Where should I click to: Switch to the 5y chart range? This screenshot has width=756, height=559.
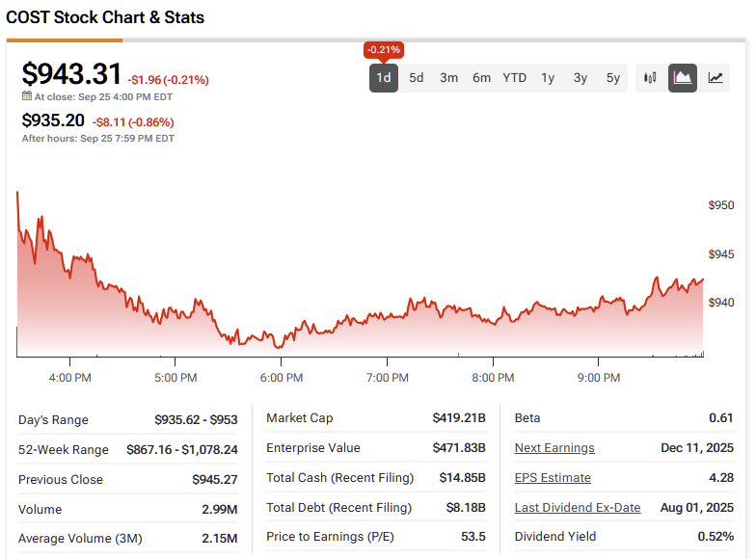[x=613, y=78]
